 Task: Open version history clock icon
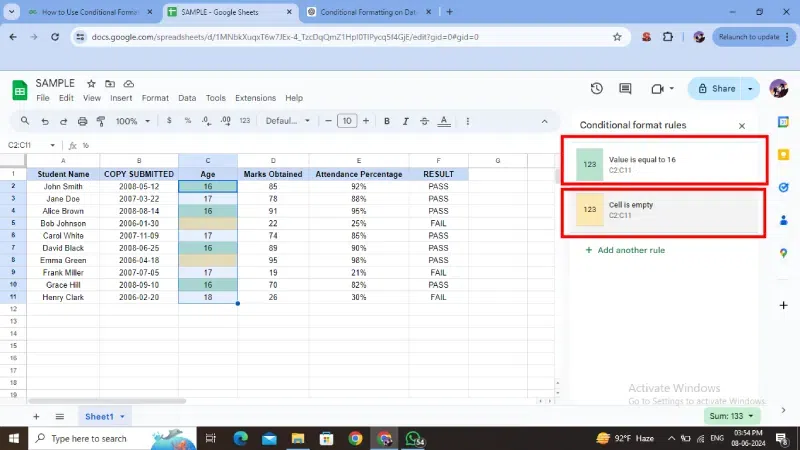pos(596,89)
